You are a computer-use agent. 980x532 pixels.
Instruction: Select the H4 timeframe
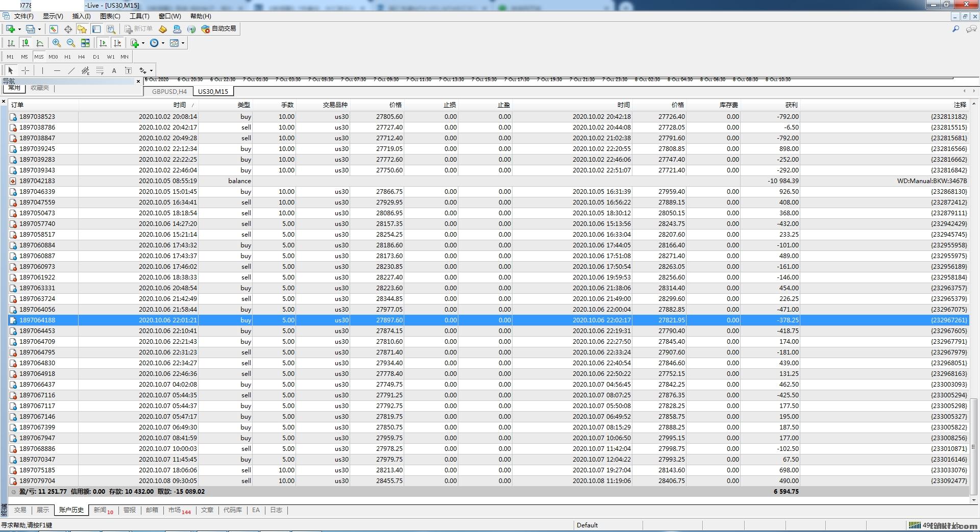coord(82,57)
